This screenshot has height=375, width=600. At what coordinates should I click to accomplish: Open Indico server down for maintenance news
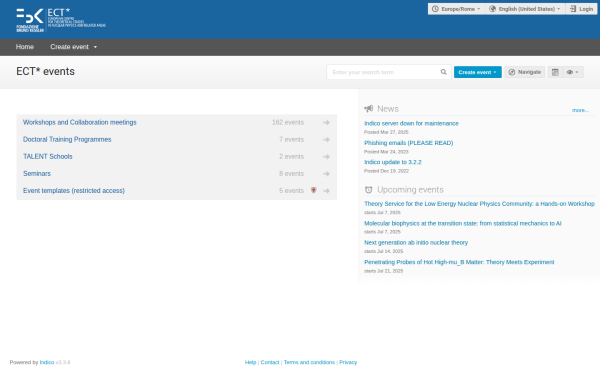pos(411,124)
